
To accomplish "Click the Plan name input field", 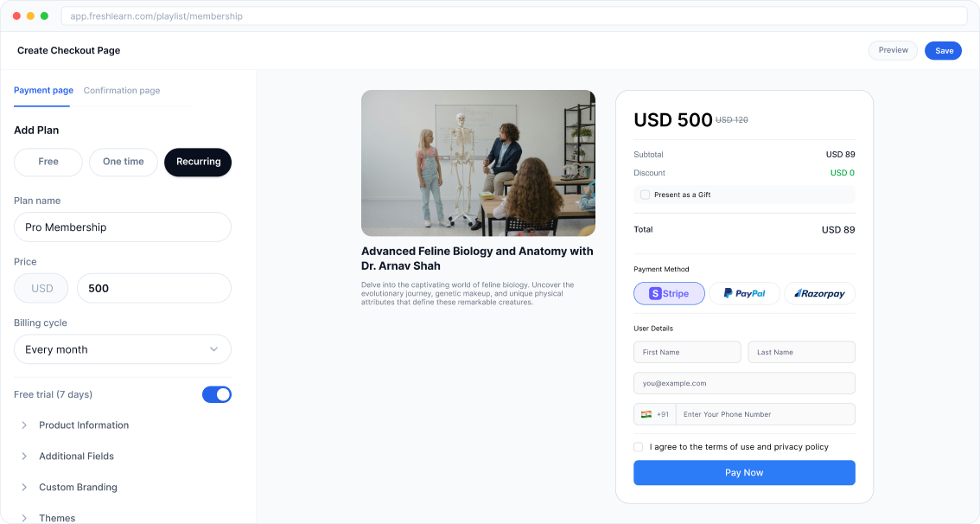I will pos(122,227).
